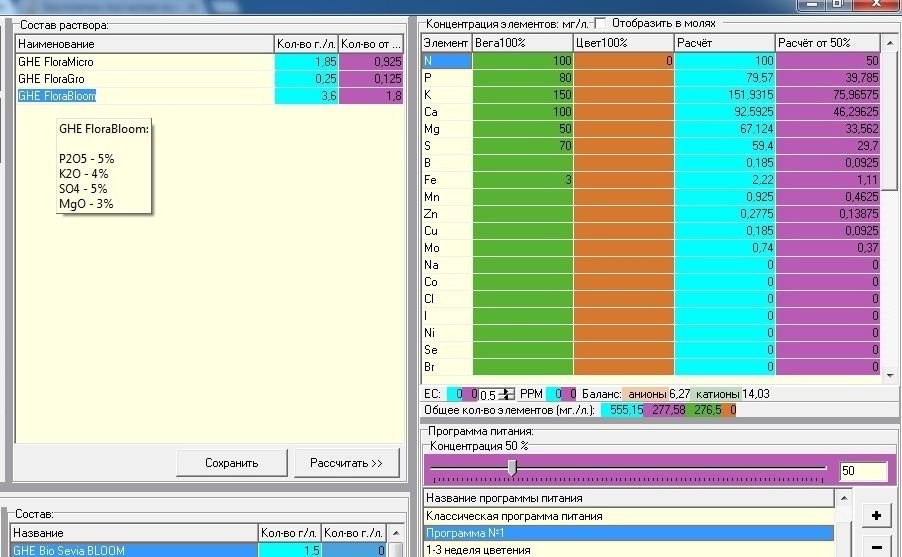Move the Концентрация 50 % slider handle
The image size is (902, 557).
point(512,468)
